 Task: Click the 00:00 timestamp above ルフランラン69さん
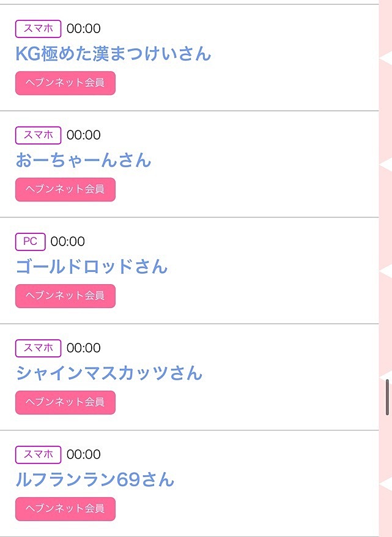(83, 454)
